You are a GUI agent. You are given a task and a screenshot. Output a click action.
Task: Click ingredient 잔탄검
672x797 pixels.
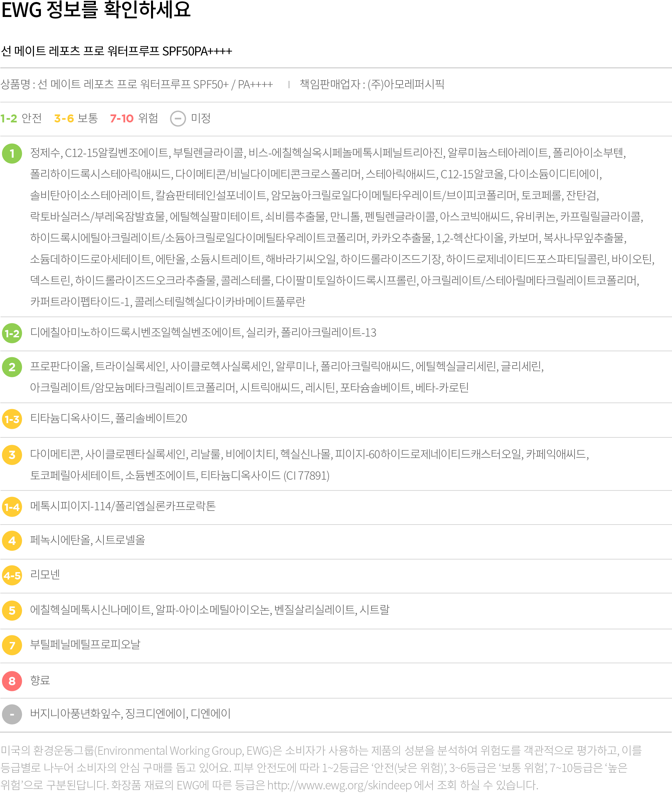pos(581,196)
